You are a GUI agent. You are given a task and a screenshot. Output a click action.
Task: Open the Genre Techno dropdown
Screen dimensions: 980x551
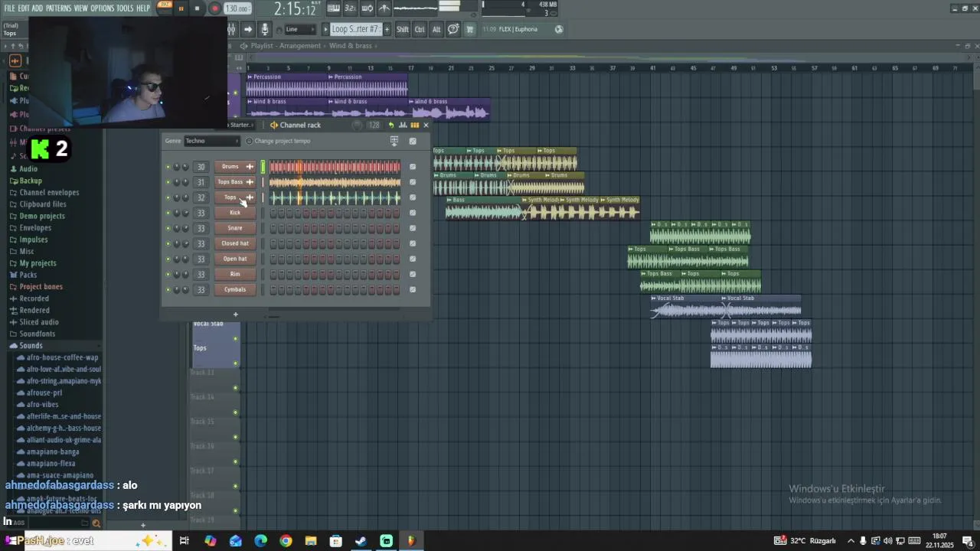point(212,141)
